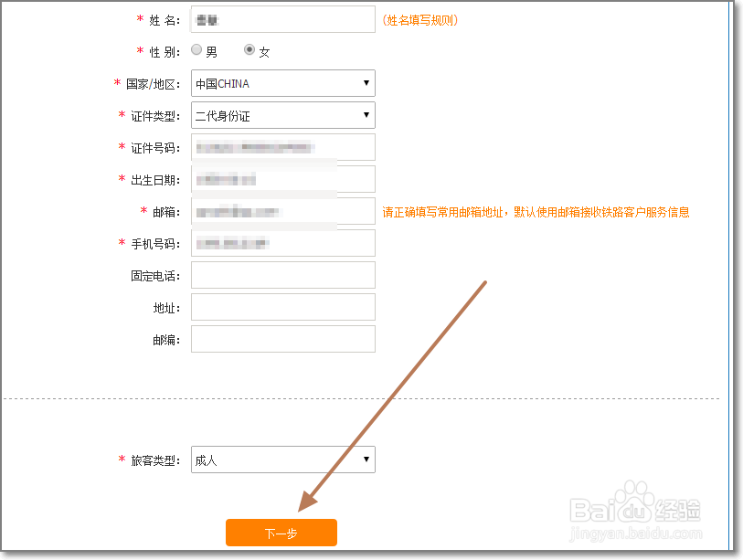Click the 证件号码 input field
Viewport: 743px width, 560px height.
coord(282,147)
